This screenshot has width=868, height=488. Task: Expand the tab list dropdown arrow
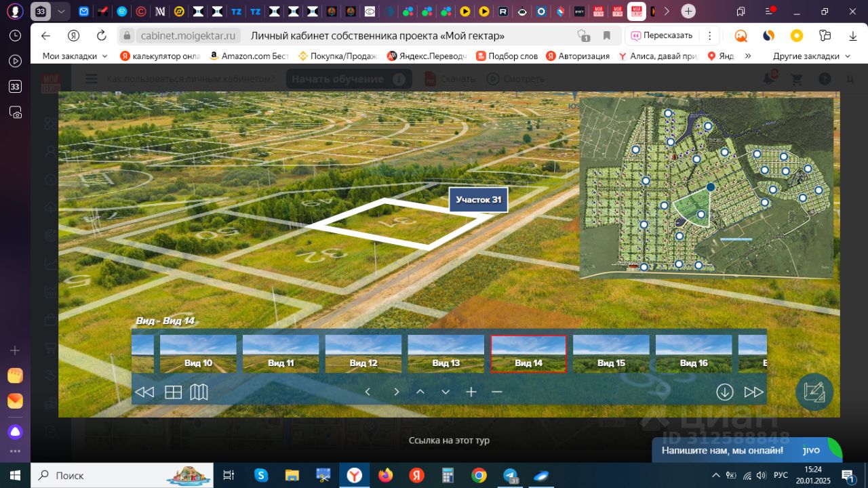pos(62,12)
